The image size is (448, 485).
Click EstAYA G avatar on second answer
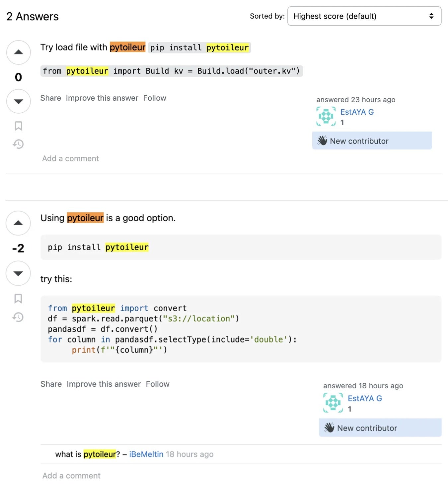pos(333,403)
